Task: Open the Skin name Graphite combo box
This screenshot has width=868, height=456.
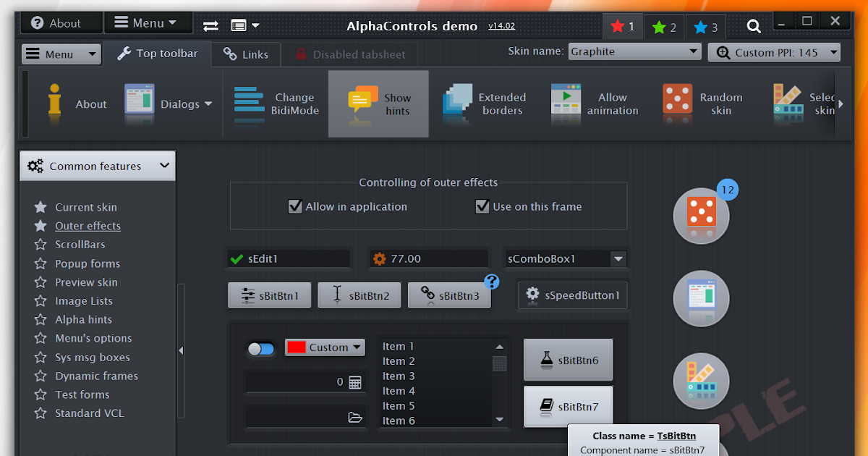Action: tap(635, 51)
